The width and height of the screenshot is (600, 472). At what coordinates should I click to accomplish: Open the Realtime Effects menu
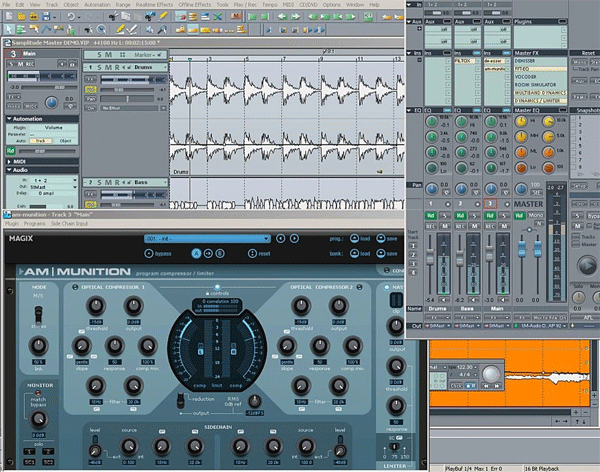coord(154,5)
